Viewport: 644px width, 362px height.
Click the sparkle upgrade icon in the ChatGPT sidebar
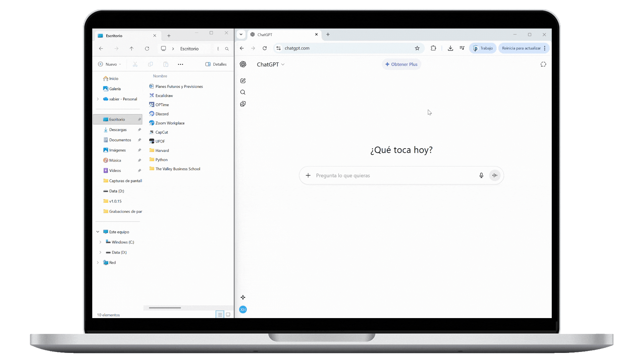(243, 297)
